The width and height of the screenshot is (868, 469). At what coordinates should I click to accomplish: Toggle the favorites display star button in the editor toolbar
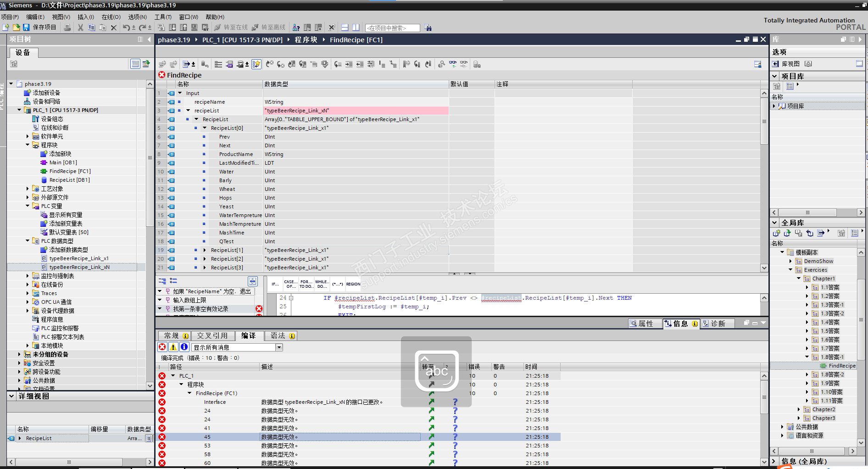(x=256, y=64)
